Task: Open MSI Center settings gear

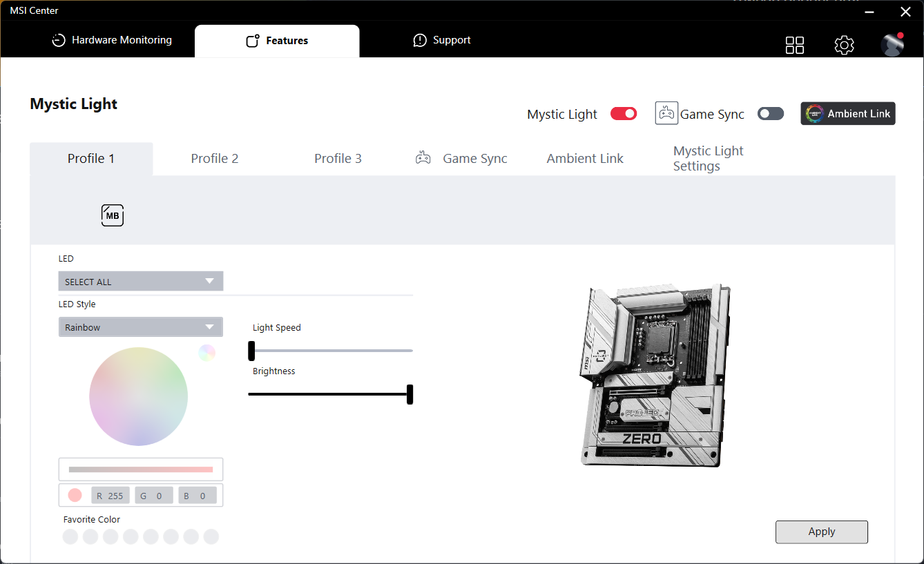Action: click(x=844, y=45)
